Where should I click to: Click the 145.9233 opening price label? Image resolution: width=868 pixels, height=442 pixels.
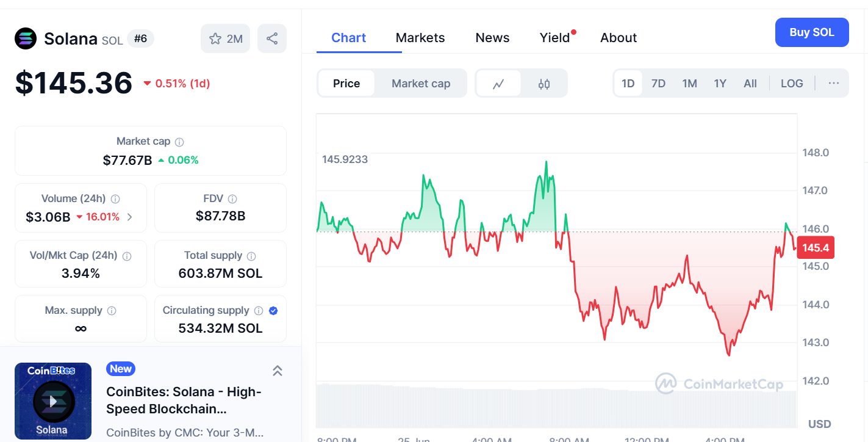(x=345, y=159)
